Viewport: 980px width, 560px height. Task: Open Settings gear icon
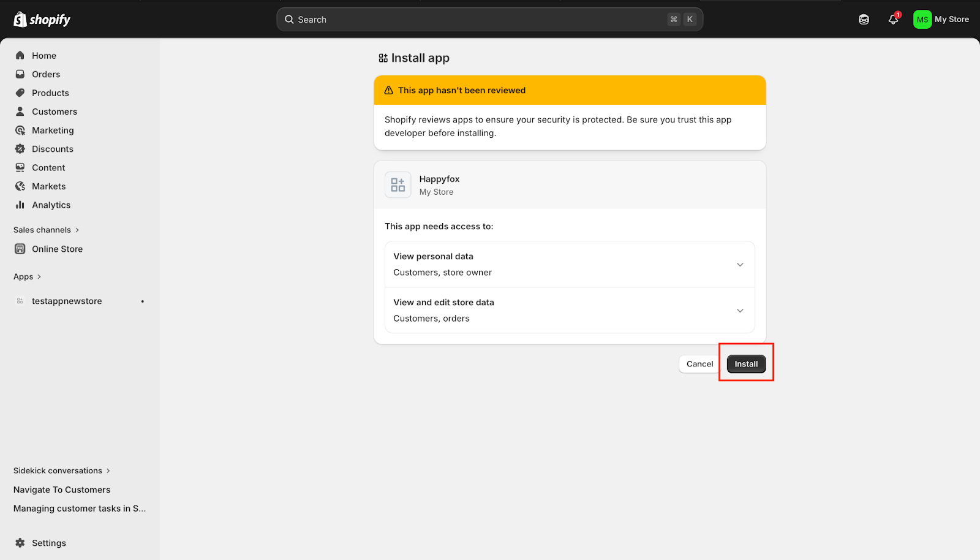[x=20, y=543]
